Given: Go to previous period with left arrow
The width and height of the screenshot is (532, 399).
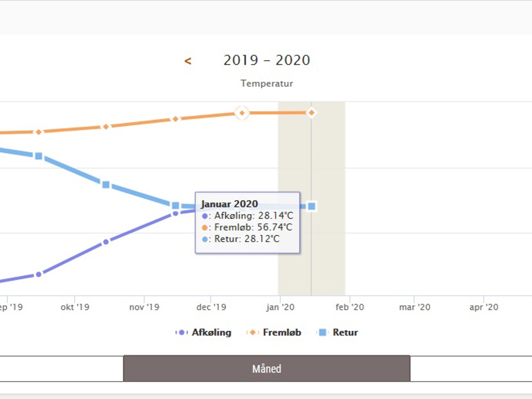Looking at the screenshot, I should (x=188, y=61).
